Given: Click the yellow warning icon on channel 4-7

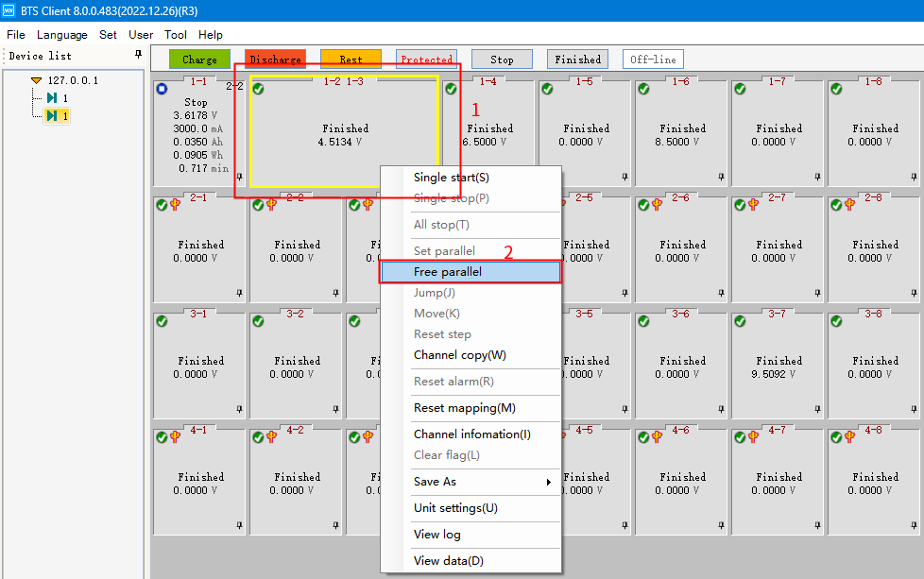Looking at the screenshot, I should pyautogui.click(x=753, y=437).
